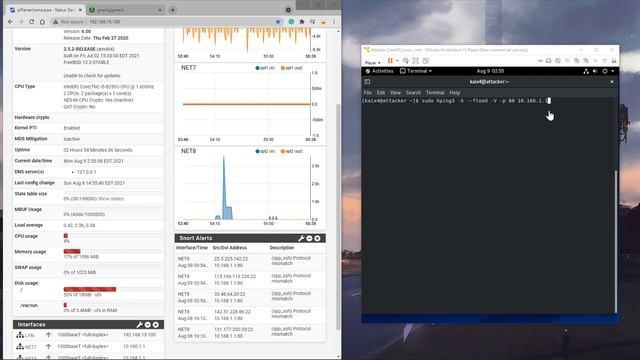Screen dimensions: 640x360
Task: Click the LAN address 192.168.15.100 in Interfaces
Action: (140, 335)
